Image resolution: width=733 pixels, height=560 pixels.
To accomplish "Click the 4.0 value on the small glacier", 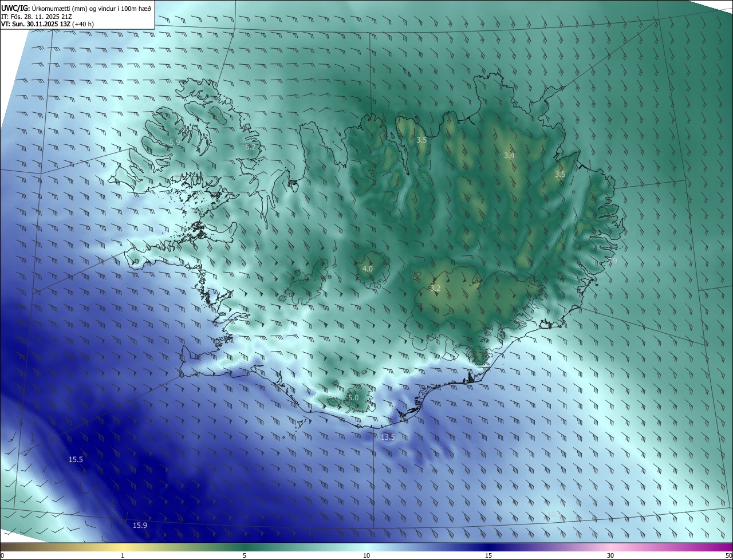I will point(368,269).
